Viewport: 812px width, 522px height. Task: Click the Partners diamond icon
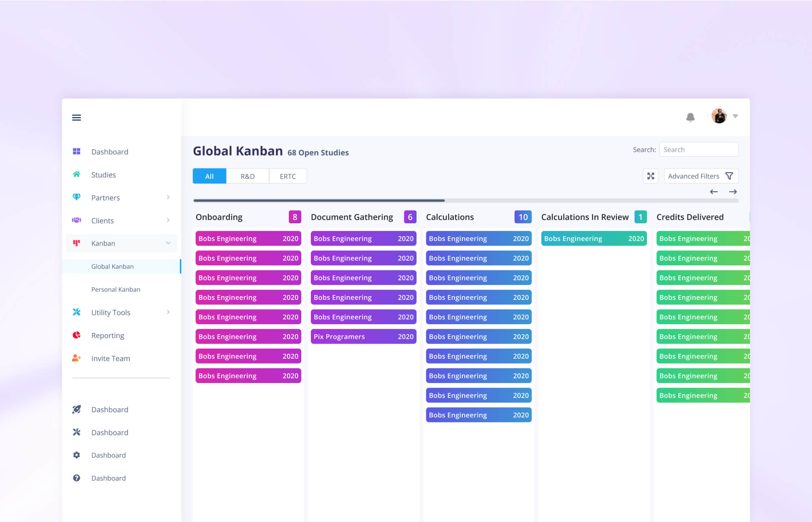click(77, 197)
